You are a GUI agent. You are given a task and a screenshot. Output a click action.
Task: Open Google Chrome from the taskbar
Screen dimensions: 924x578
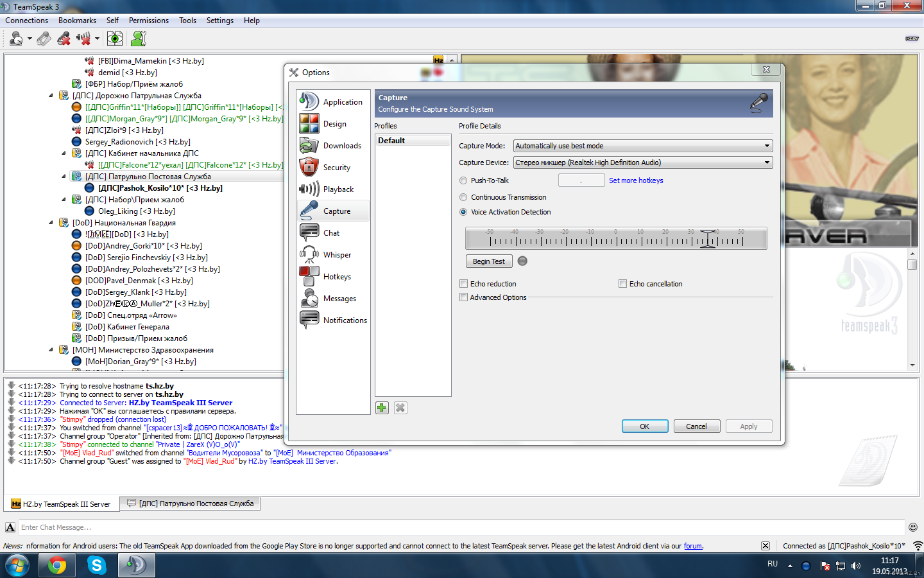pos(57,565)
